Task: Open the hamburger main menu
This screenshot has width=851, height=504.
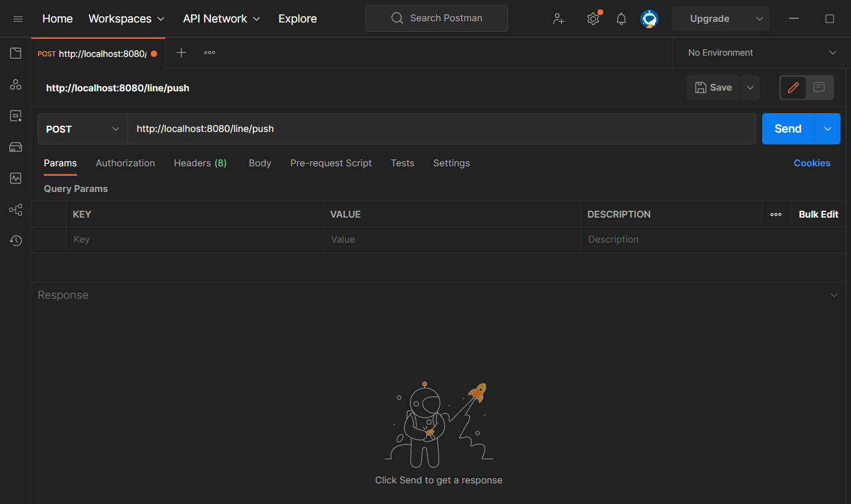Action: click(x=18, y=19)
